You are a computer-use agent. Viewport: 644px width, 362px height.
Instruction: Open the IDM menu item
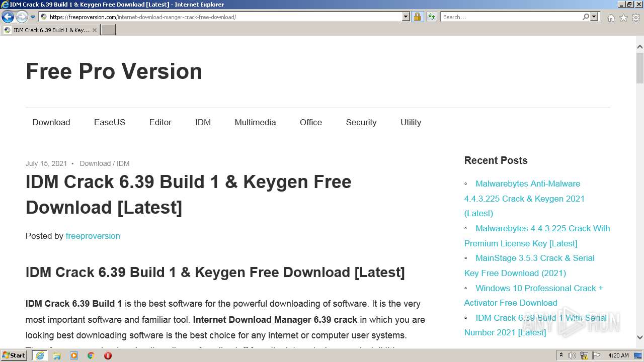pyautogui.click(x=203, y=122)
